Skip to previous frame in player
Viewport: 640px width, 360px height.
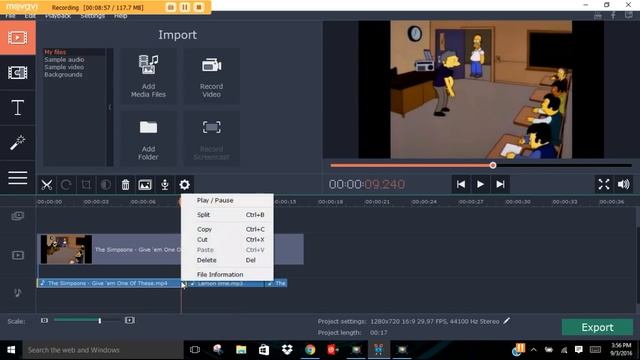(461, 184)
